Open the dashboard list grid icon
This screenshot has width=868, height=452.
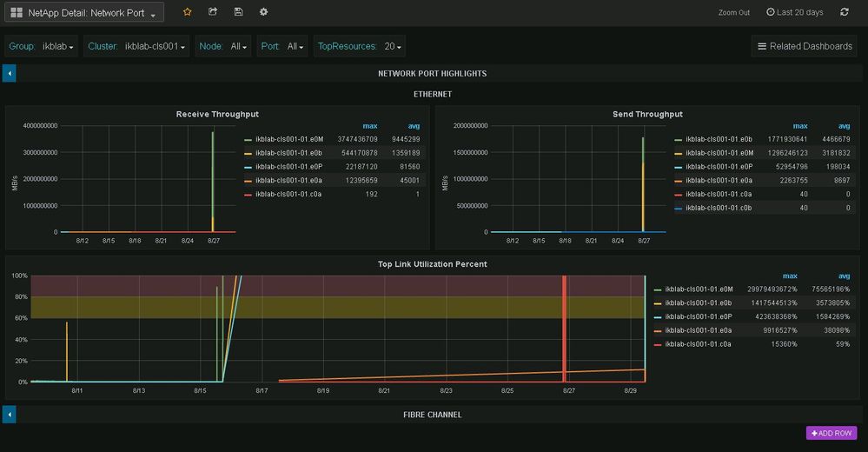point(16,13)
